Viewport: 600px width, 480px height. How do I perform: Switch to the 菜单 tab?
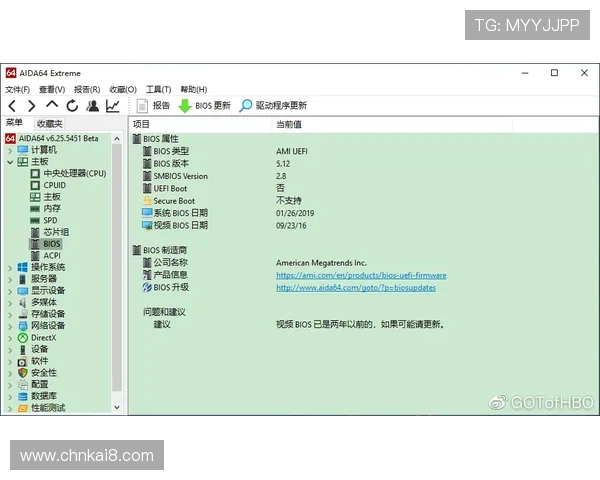click(x=14, y=123)
